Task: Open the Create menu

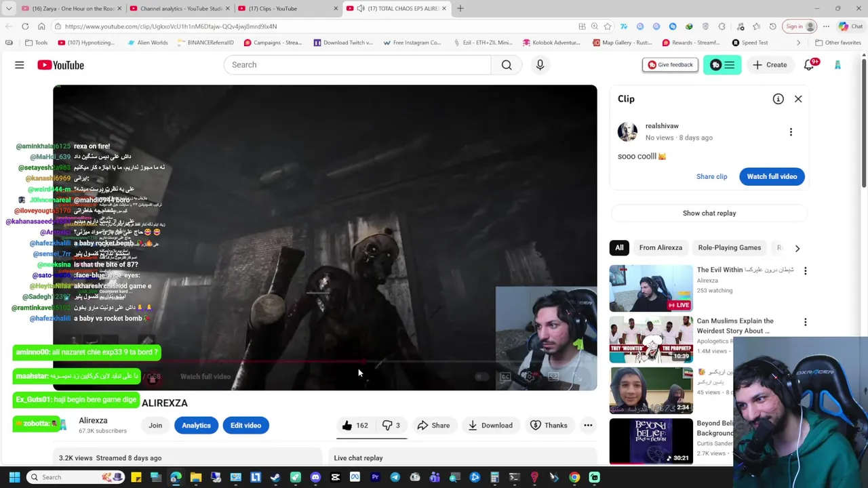Action: coord(769,65)
